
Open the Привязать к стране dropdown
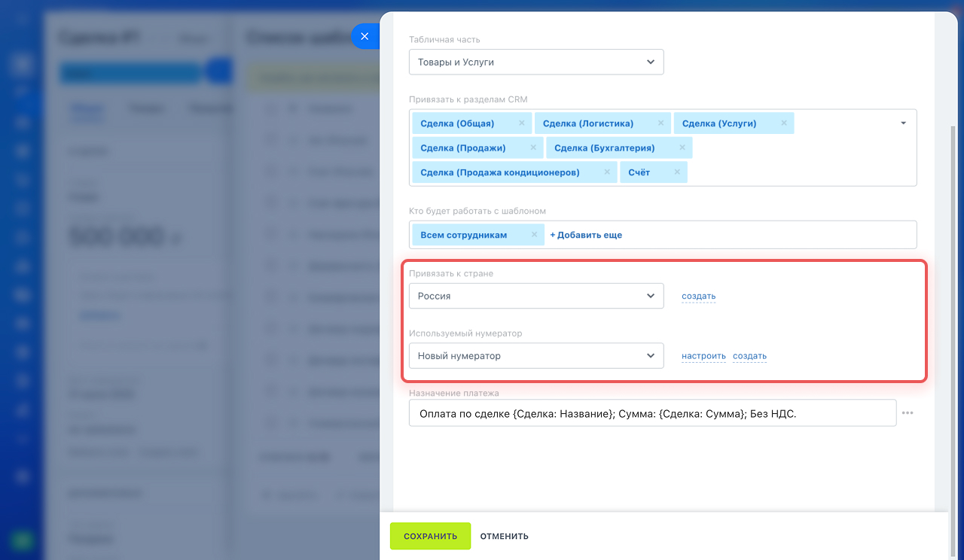[535, 296]
